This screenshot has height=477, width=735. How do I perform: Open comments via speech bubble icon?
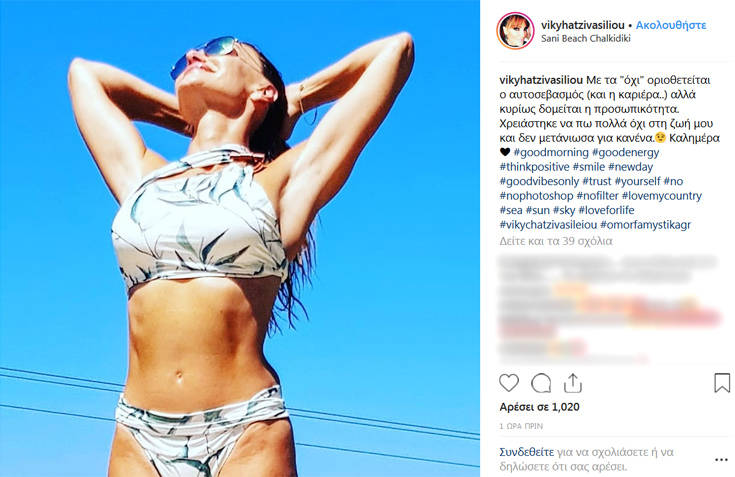pos(540,383)
